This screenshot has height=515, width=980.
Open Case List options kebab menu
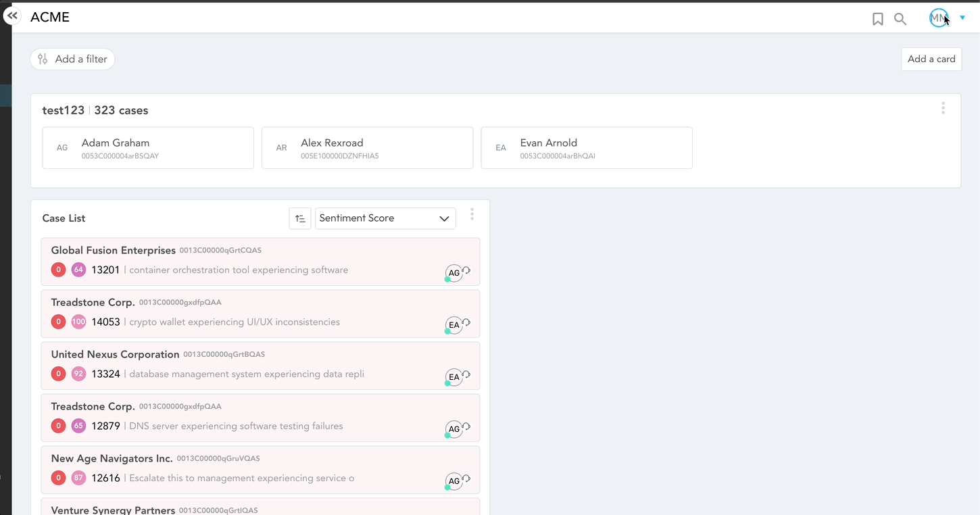tap(472, 214)
